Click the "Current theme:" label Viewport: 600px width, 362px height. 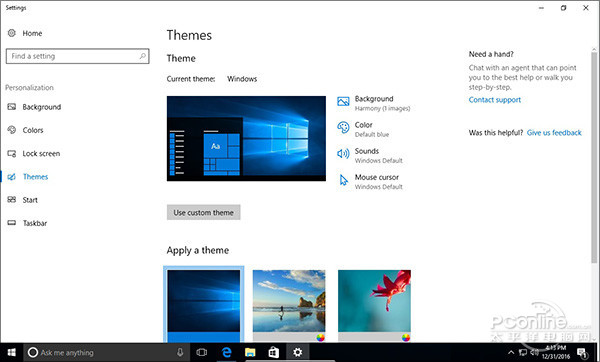click(x=191, y=79)
